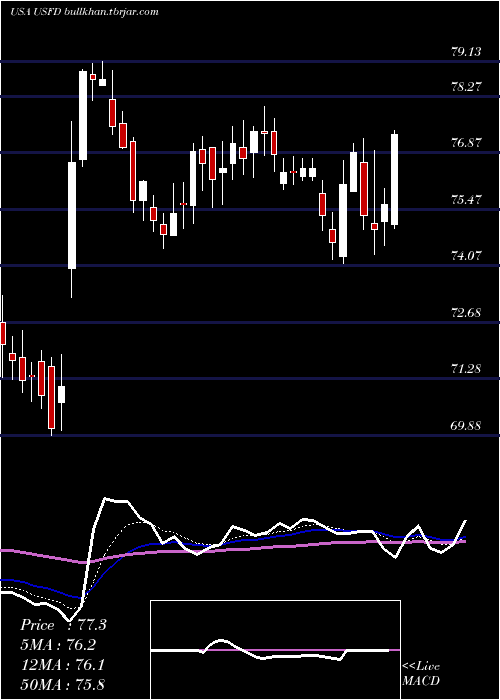
Task: Click the 71.28 price level label
Action: tap(466, 369)
